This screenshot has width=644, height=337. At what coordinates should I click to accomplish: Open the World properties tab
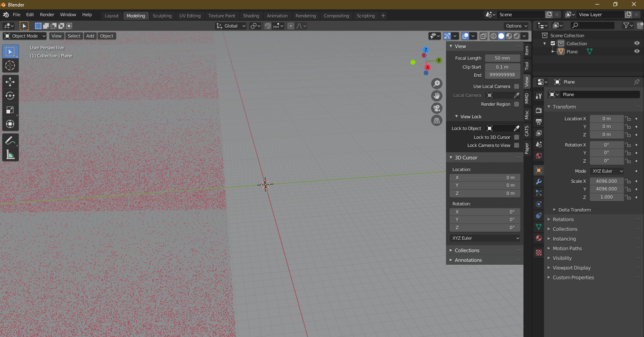point(538,156)
